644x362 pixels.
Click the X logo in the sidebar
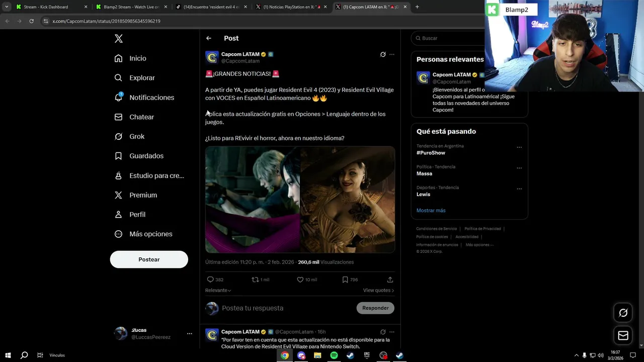pyautogui.click(x=119, y=39)
